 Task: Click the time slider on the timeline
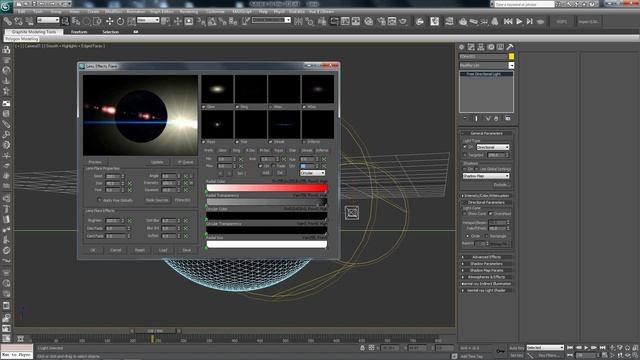(x=156, y=331)
